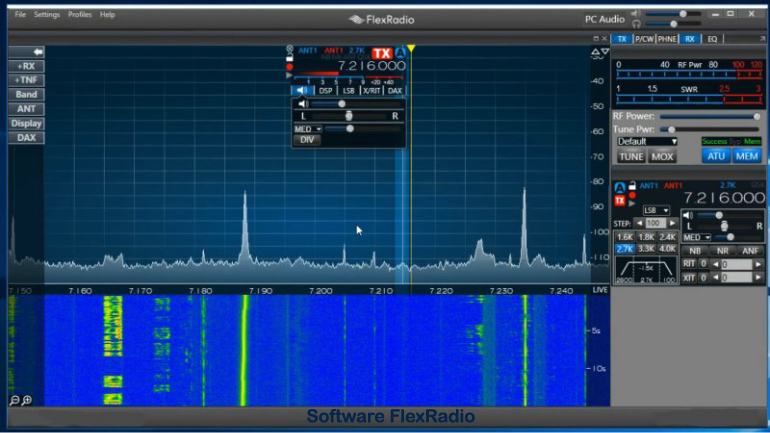Open the Default profile dropdown
Viewport: 770px width, 433px height.
[647, 141]
